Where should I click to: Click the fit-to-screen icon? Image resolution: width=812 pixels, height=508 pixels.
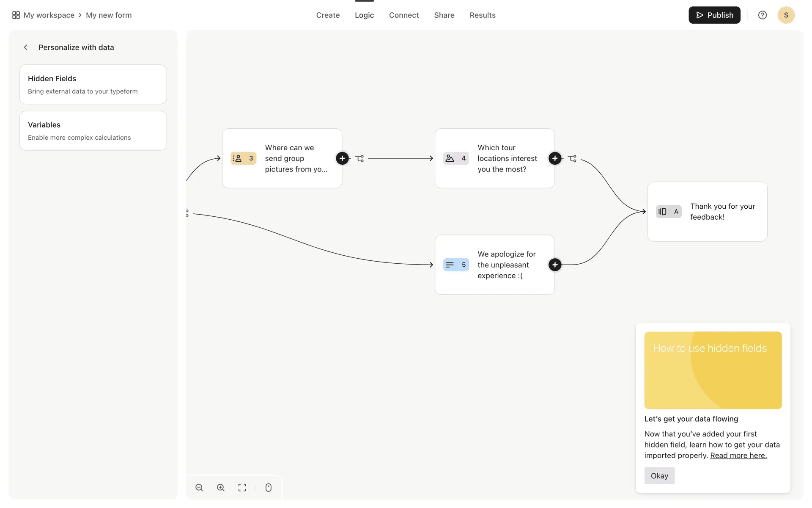242,488
